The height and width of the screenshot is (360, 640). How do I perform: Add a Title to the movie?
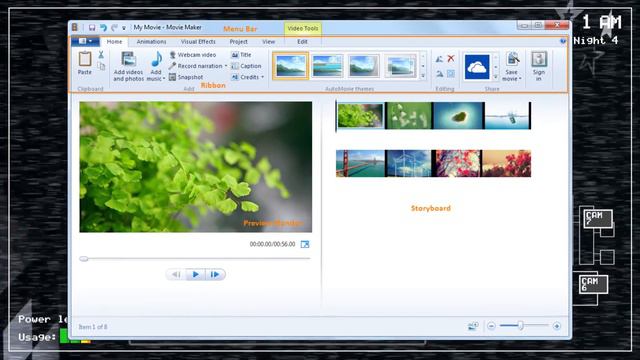pos(241,55)
